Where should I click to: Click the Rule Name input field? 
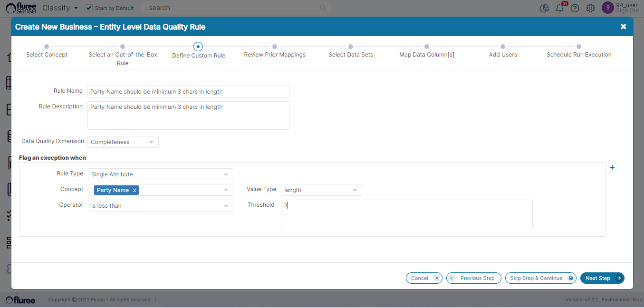click(x=188, y=92)
